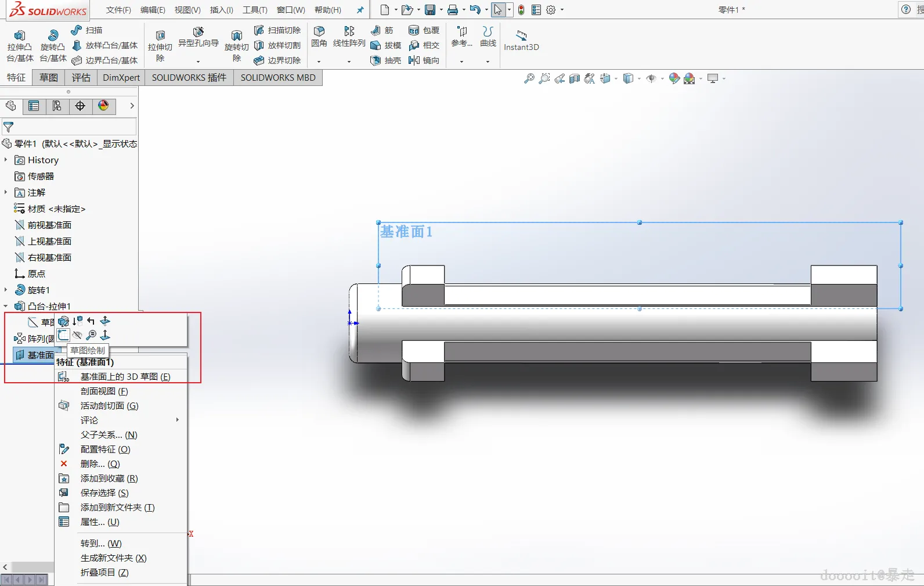Click 删除... (Q) in the context menu

[x=100, y=464]
